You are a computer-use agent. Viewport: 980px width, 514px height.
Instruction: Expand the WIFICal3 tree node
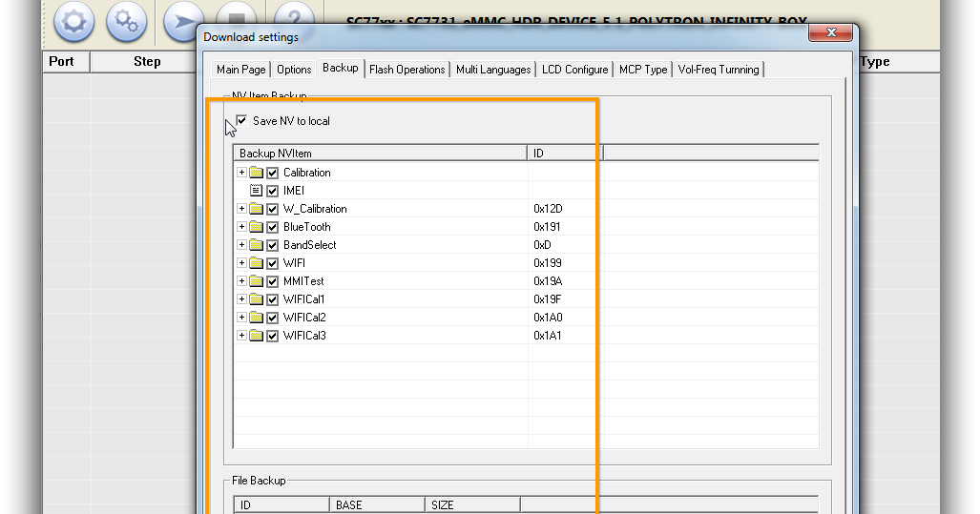tap(241, 336)
